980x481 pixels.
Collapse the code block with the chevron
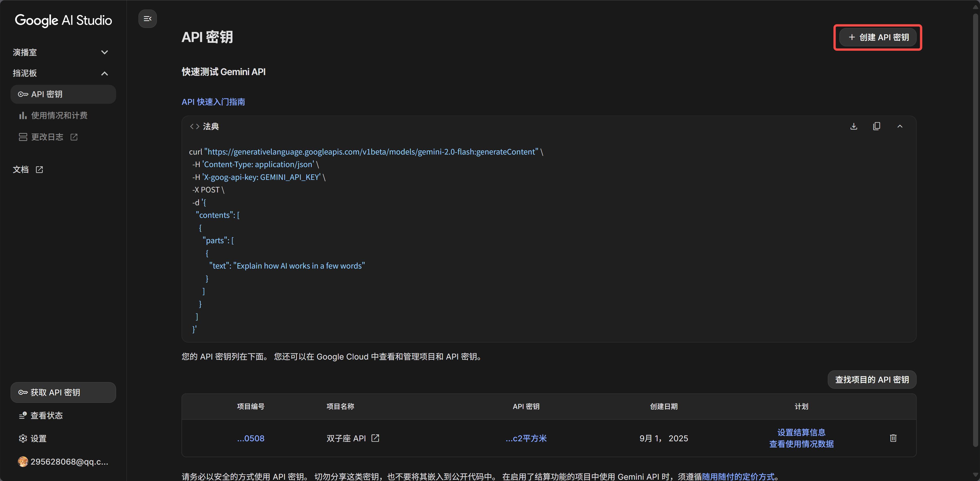[900, 126]
